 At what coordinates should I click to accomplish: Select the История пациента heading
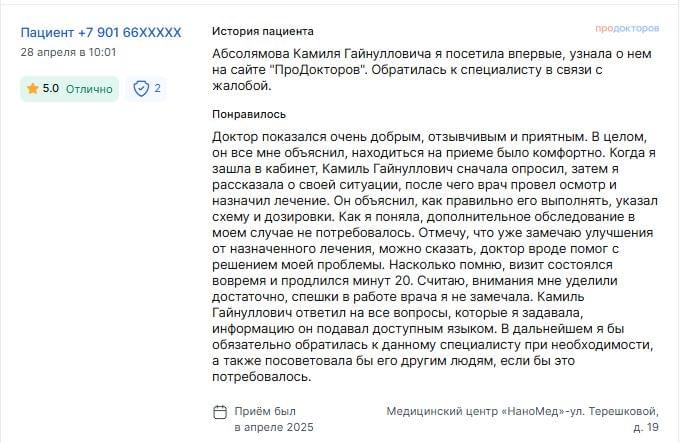coord(263,31)
